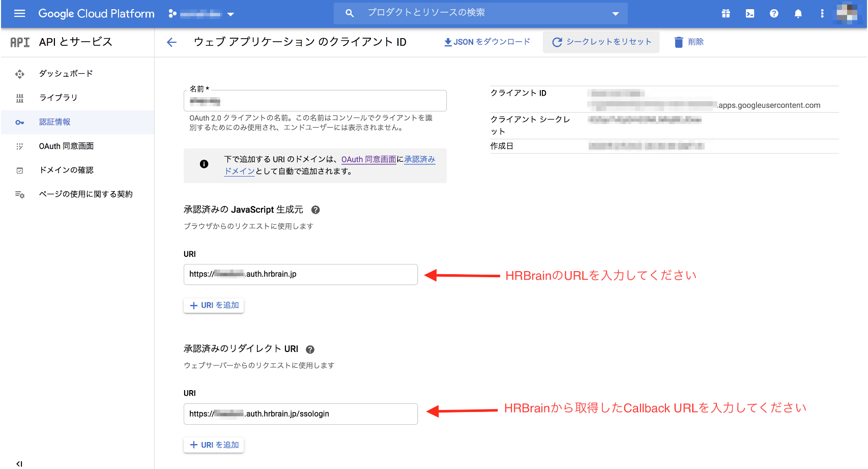This screenshot has height=469, width=868.
Task: Open help for 承認済みのリダイレクト URI
Action: pos(310,349)
